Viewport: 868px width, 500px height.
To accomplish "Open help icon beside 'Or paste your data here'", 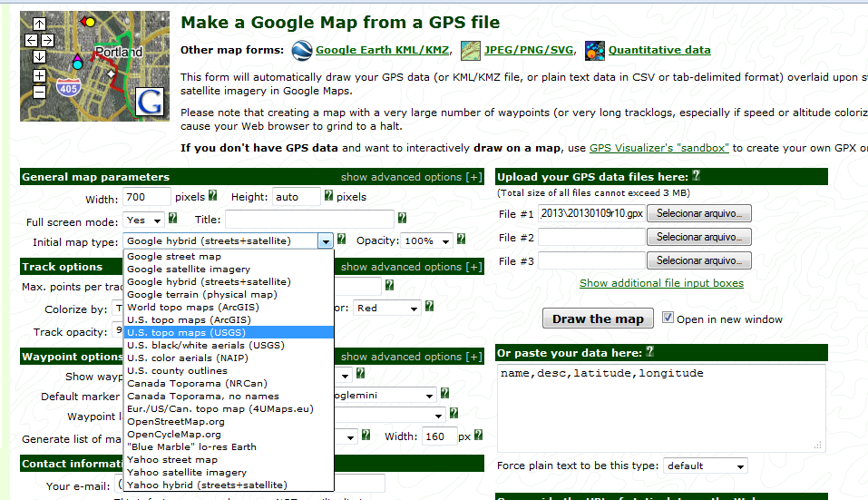I will [x=649, y=352].
